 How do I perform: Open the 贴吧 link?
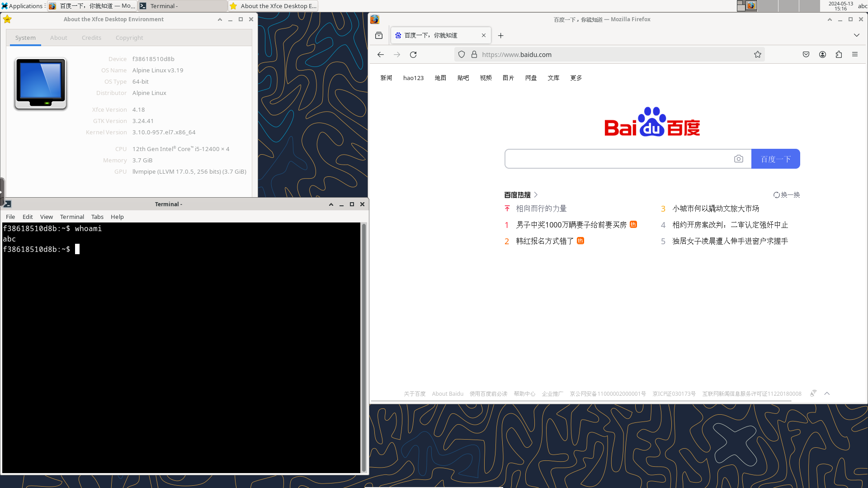[x=463, y=78]
